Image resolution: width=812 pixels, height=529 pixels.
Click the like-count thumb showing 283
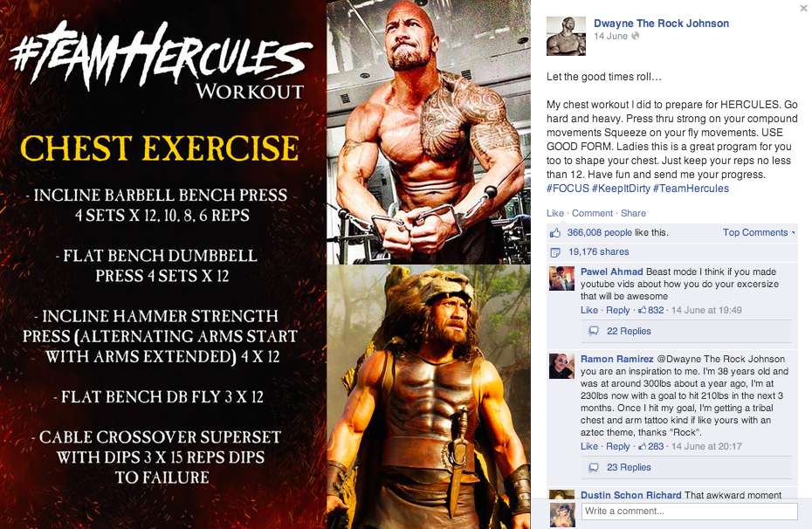pos(642,446)
